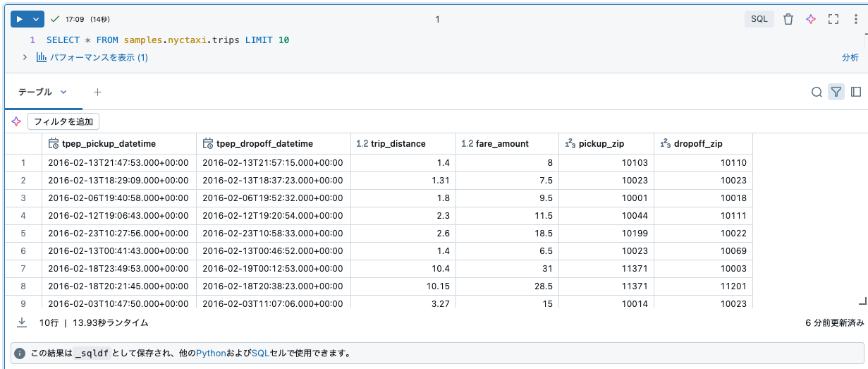This screenshot has height=369, width=868.
Task: Click the AI filter sparkle icon
Action: tap(16, 121)
